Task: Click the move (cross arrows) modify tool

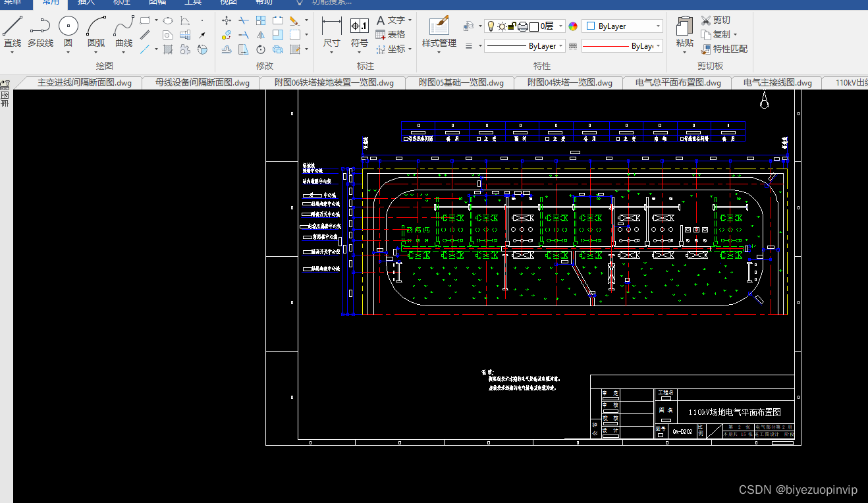Action: [227, 20]
